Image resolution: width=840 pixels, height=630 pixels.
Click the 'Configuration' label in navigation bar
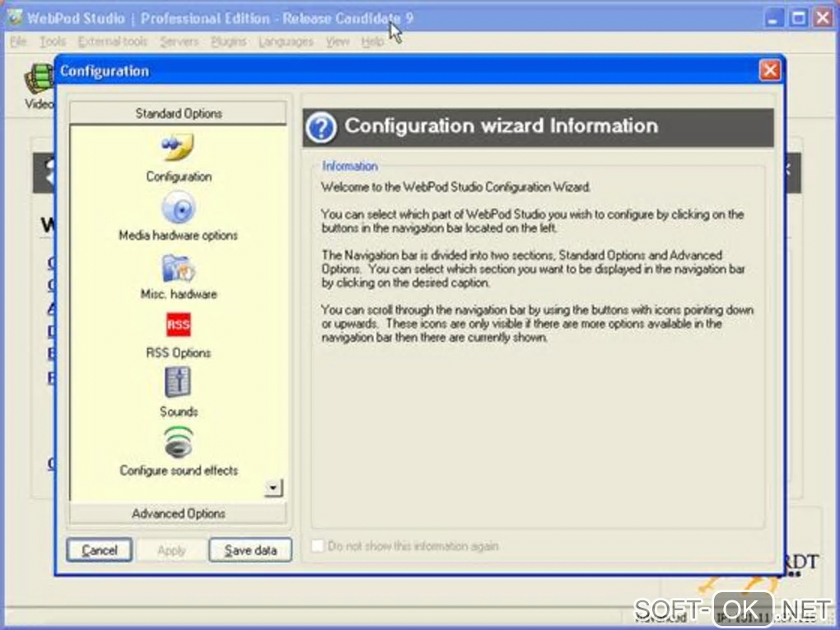pyautogui.click(x=179, y=176)
